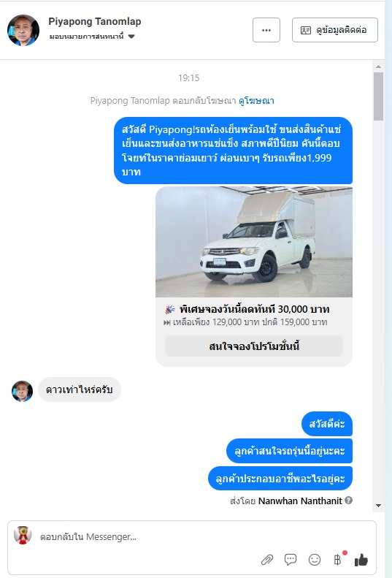Click the paperclip attach file icon
The height and width of the screenshot is (578, 392).
pyautogui.click(x=266, y=560)
